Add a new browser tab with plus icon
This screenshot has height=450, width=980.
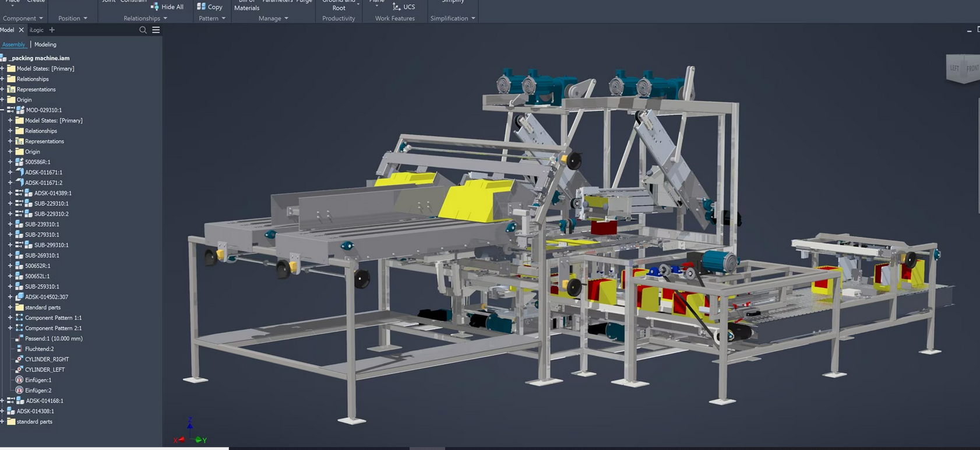click(52, 30)
